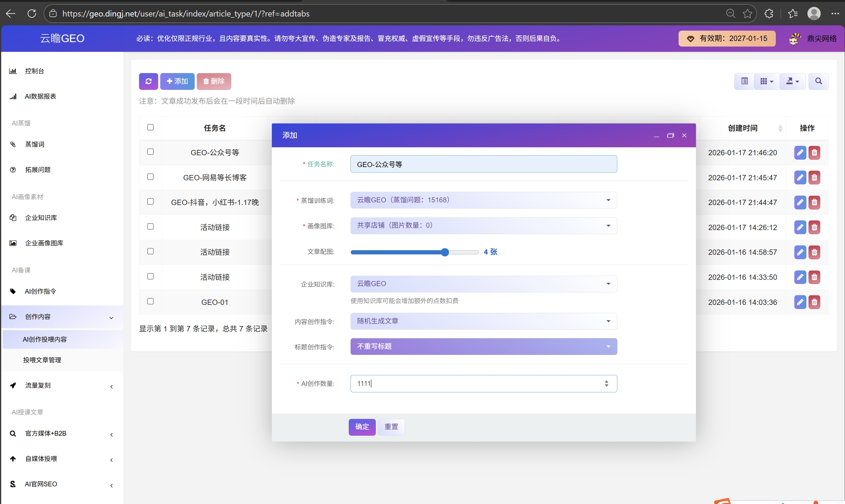Click the refresh icon button in toolbar
Screen dimensions: 845x504
pyautogui.click(x=148, y=81)
